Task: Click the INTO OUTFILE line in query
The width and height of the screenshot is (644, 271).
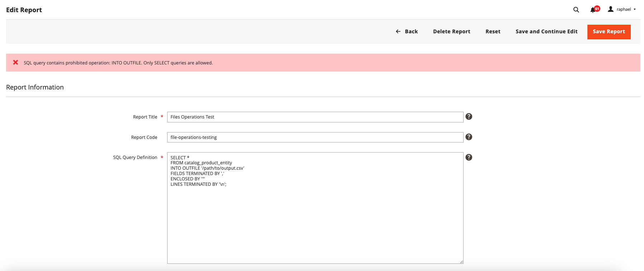Action: click(207, 168)
